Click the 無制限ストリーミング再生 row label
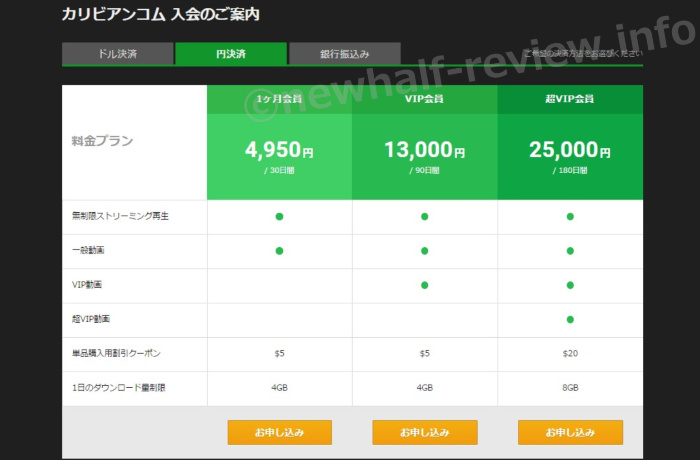Screen dimensions: 700x460 tap(120, 216)
